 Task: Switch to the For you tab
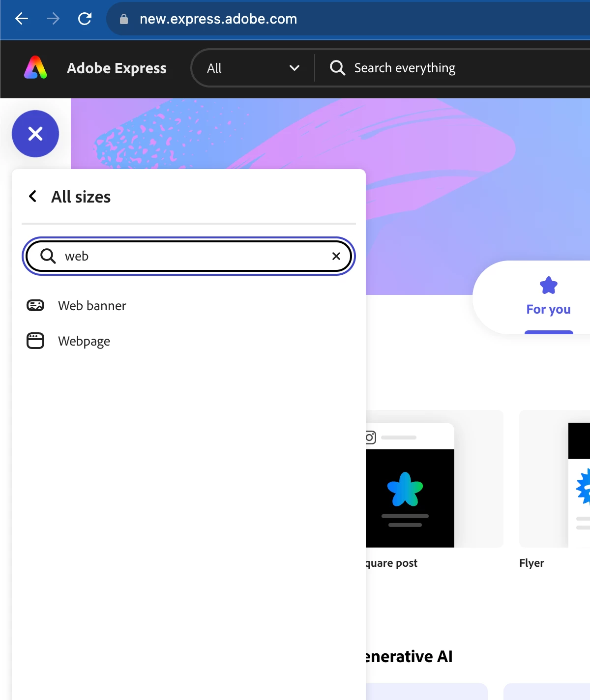click(548, 298)
